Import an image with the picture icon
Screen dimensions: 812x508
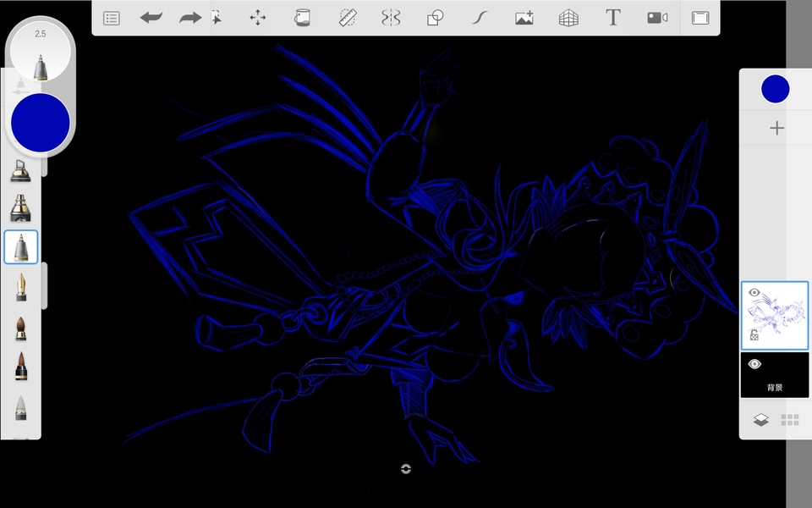(524, 19)
